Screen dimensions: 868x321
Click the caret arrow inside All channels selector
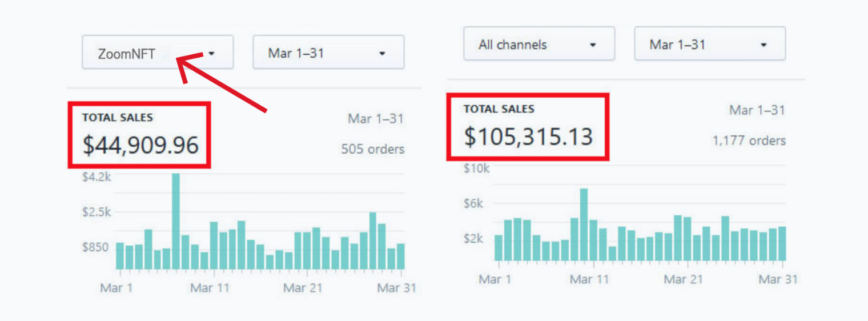point(593,45)
